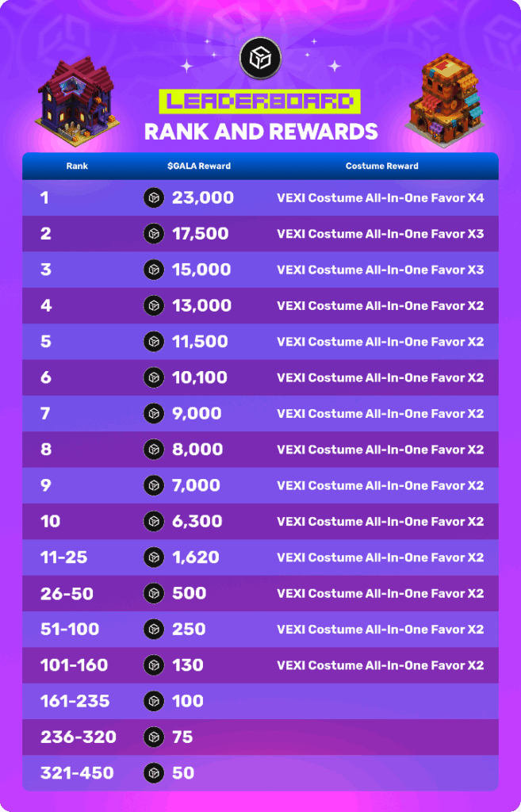Image resolution: width=521 pixels, height=812 pixels.
Task: Click the Costume Reward column header
Action: click(x=381, y=167)
